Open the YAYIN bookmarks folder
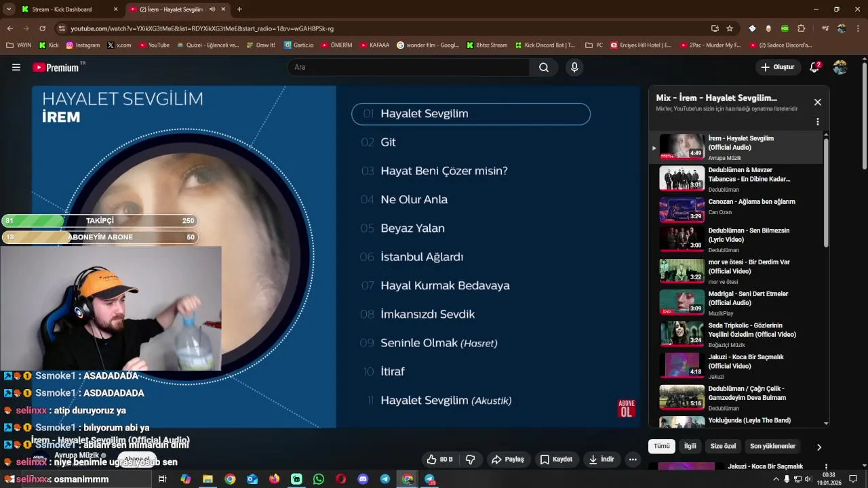Viewport: 868px width, 488px height. (19, 45)
